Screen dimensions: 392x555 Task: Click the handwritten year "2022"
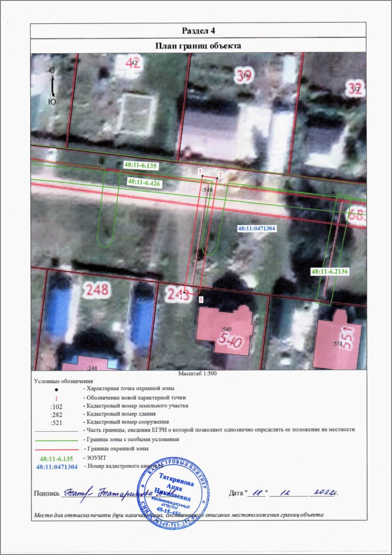tap(323, 492)
